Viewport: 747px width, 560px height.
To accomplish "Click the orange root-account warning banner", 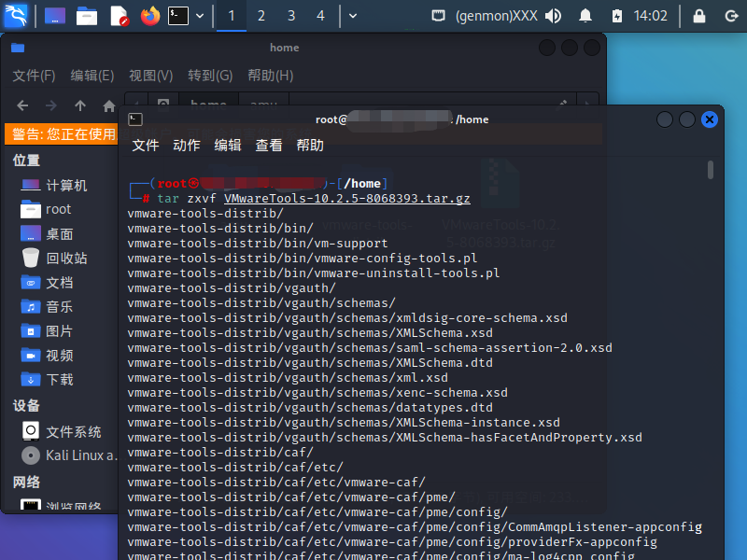I will coord(61,133).
